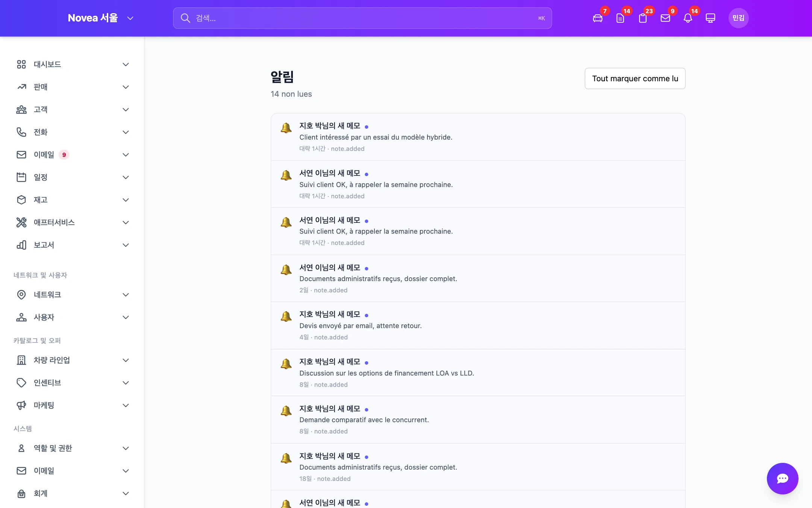Click the red 9 badge next to 이메일
Viewport: 812px width, 508px height.
coord(64,155)
